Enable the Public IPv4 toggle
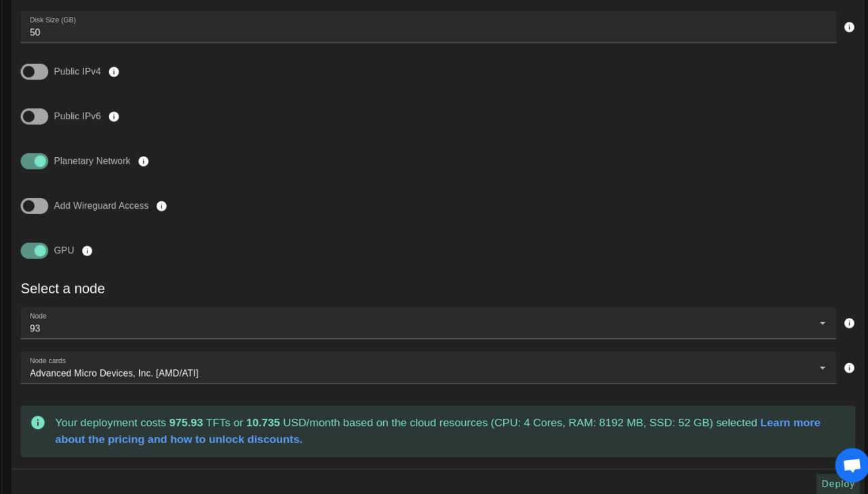Image resolution: width=868 pixels, height=494 pixels. (x=34, y=71)
